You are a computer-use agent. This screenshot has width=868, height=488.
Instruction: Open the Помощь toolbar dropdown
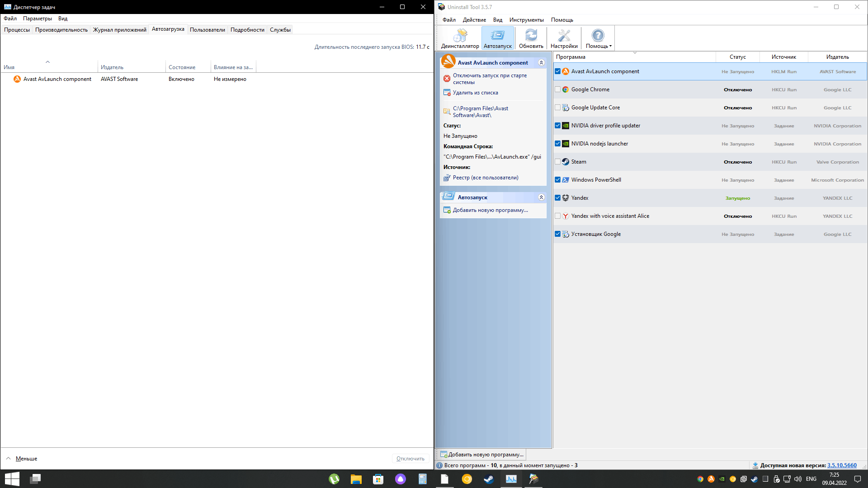click(x=598, y=38)
